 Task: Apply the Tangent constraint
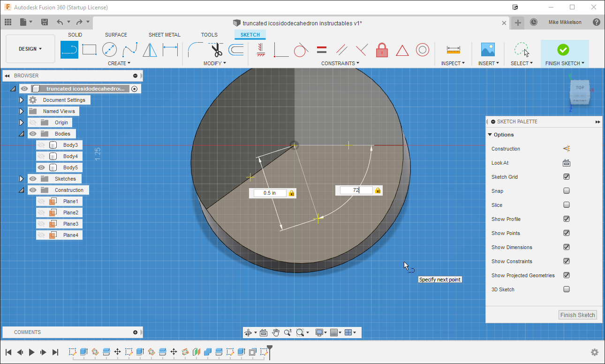point(301,49)
